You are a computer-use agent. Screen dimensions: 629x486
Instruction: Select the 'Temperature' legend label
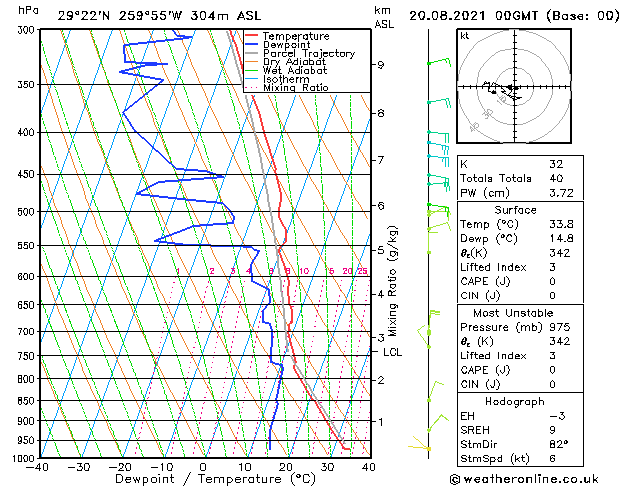coord(296,36)
